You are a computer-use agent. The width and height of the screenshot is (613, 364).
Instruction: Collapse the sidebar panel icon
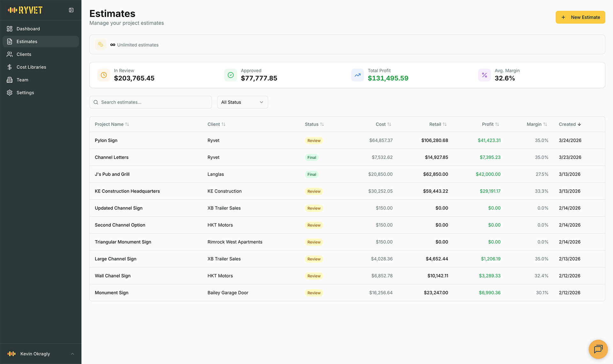point(71,10)
